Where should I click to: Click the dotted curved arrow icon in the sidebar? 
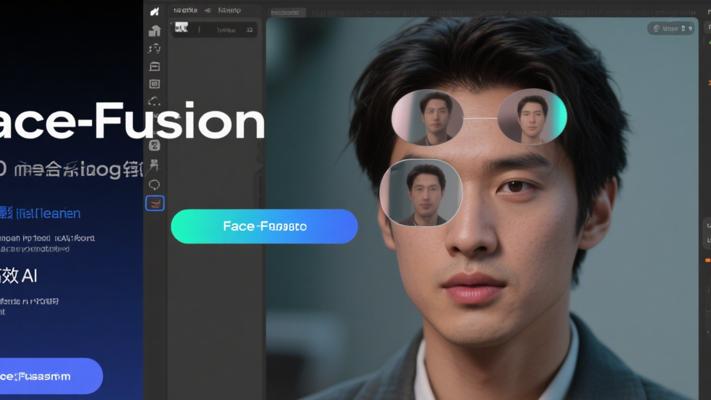click(154, 101)
